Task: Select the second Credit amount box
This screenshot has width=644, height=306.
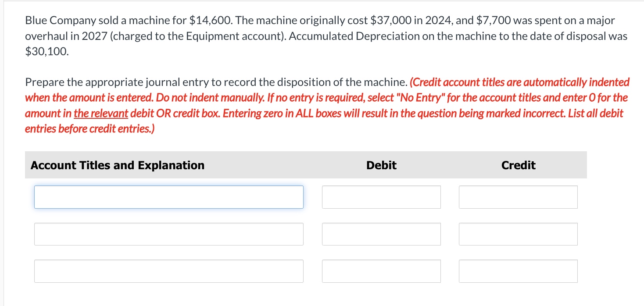Action: [518, 234]
